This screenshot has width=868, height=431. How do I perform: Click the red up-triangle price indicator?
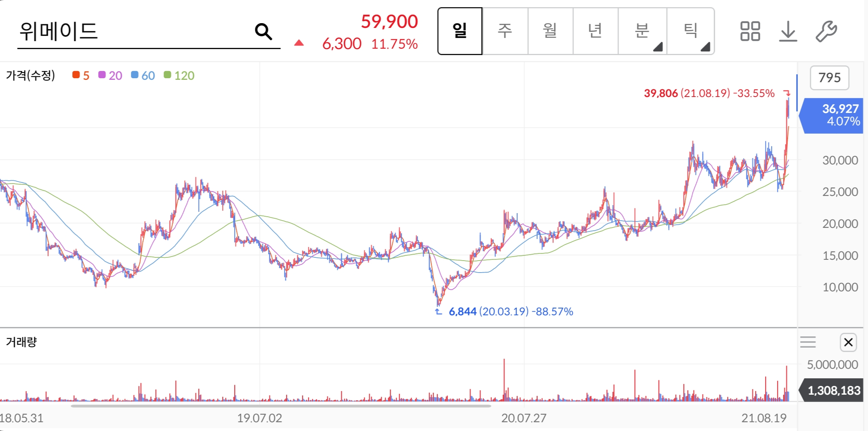(x=299, y=43)
